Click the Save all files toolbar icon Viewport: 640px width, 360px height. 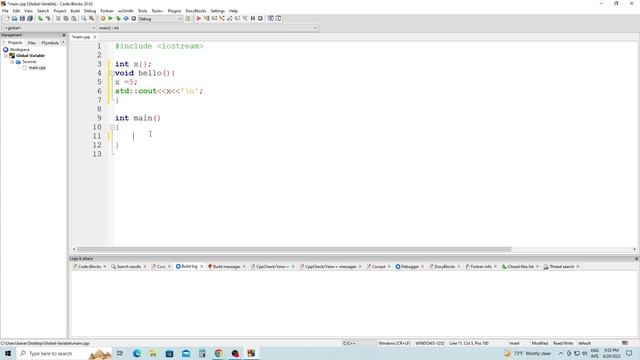[x=30, y=18]
